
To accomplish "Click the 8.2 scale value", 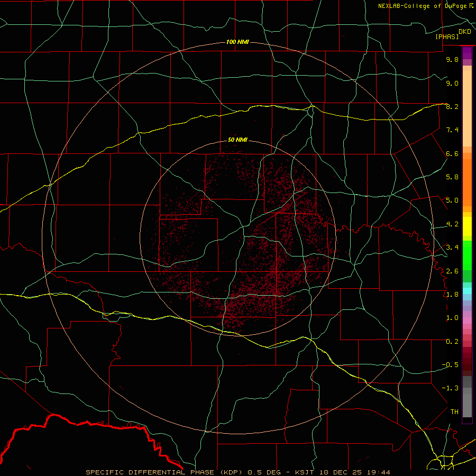I will pos(452,106).
